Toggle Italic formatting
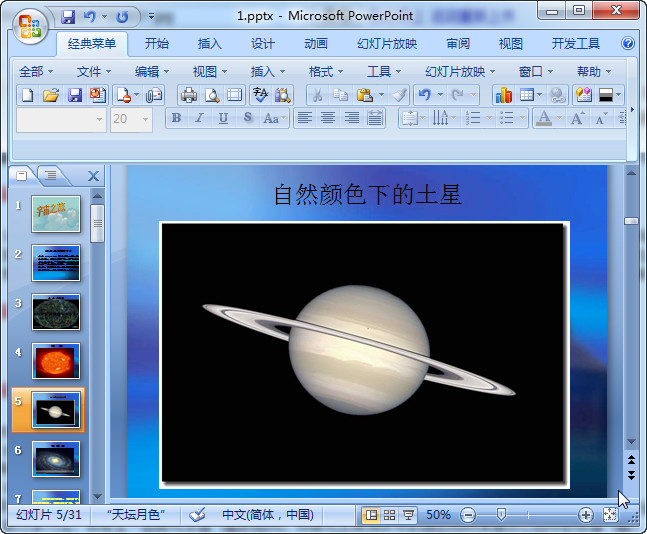 click(200, 118)
